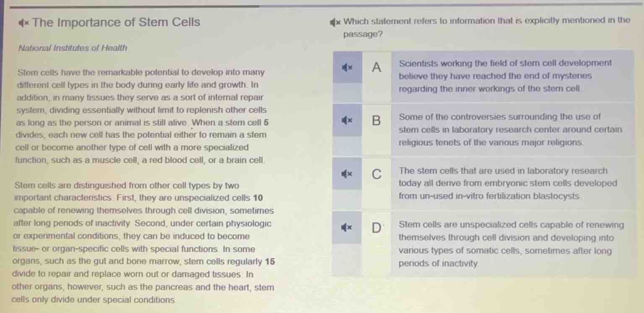Select the statement about end of stem cell mysteries

(x=503, y=76)
